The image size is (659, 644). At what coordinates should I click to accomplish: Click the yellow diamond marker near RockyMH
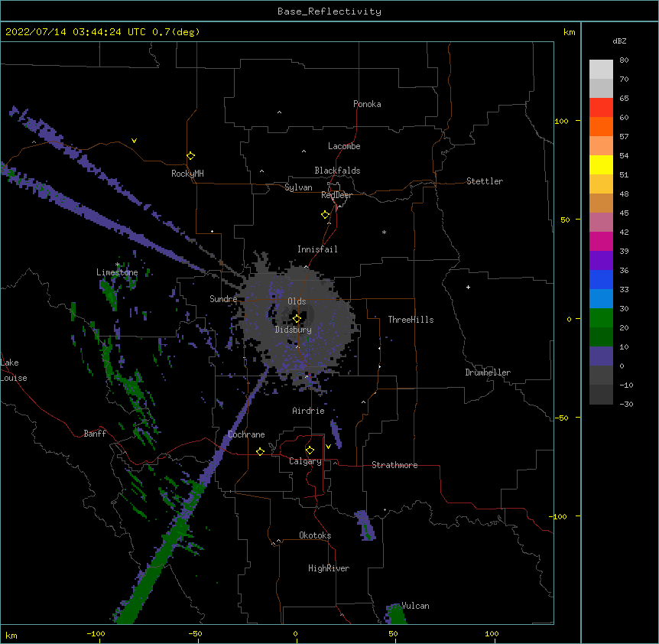pyautogui.click(x=190, y=156)
